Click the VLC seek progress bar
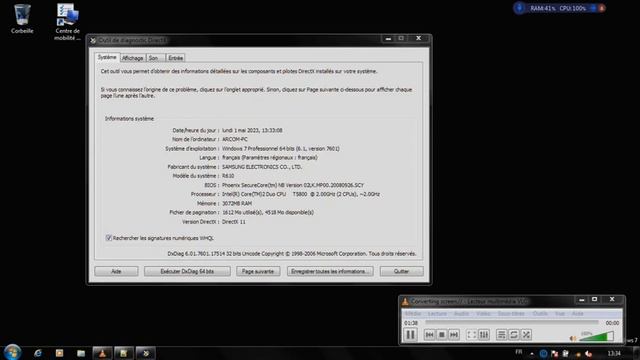 point(512,322)
